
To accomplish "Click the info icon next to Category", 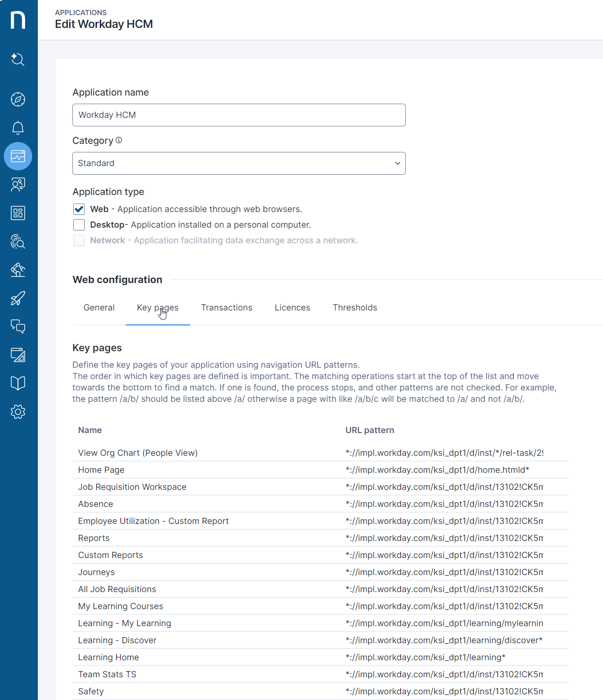I will pos(119,140).
